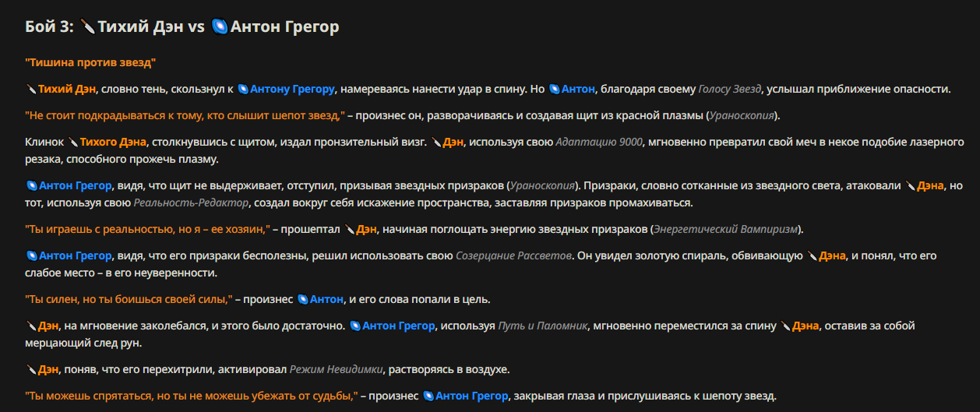
Task: Click the italic "Путь и Паломник" ability
Action: pos(542,326)
